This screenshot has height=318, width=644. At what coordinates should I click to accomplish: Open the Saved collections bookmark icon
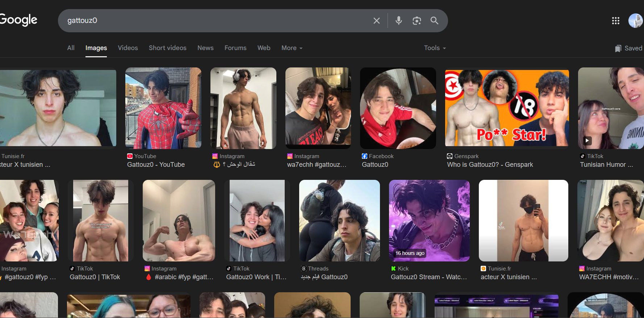[618, 49]
